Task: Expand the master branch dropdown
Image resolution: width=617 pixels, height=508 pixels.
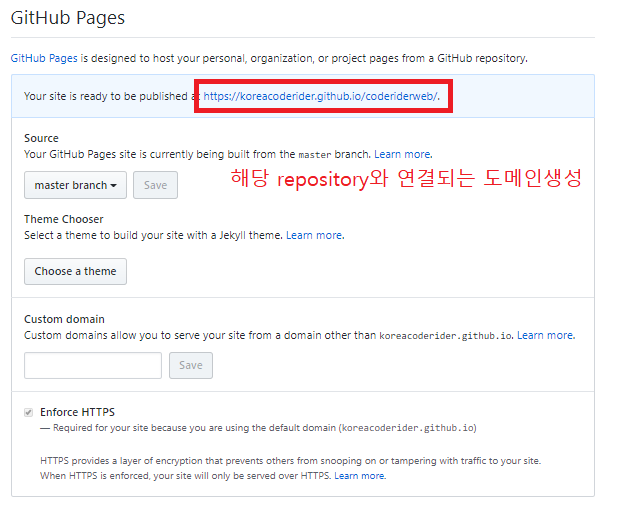Action: pyautogui.click(x=76, y=185)
